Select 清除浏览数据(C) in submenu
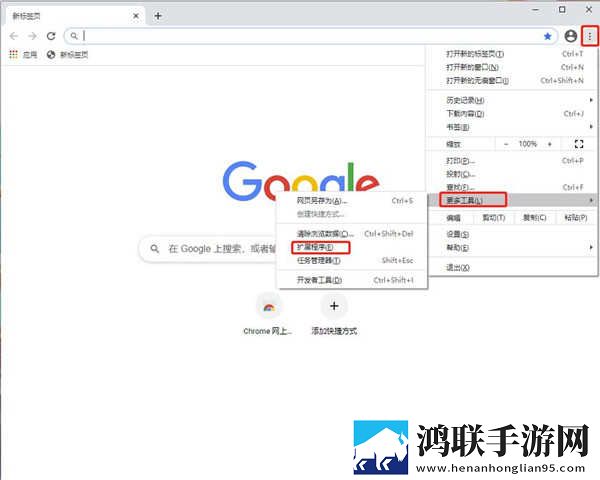Screen dimensions: 600x480 tap(352, 233)
